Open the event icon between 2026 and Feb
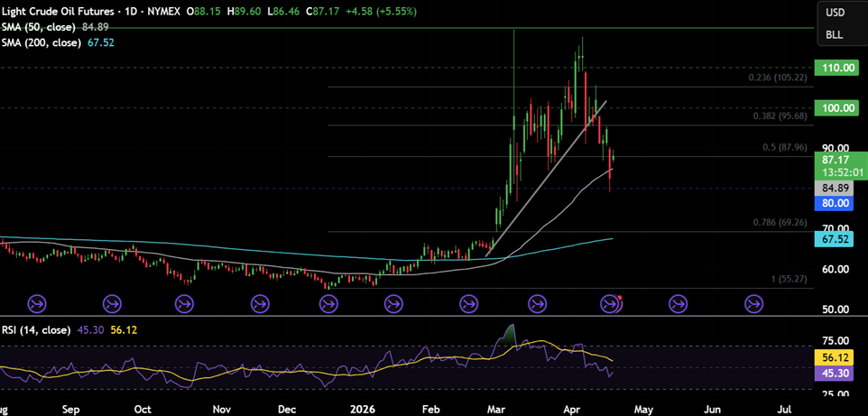868x416 pixels. click(394, 304)
